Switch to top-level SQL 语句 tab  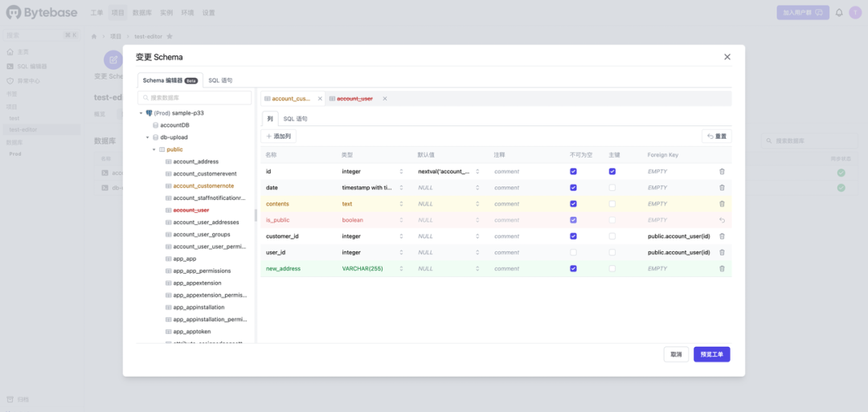coord(220,80)
